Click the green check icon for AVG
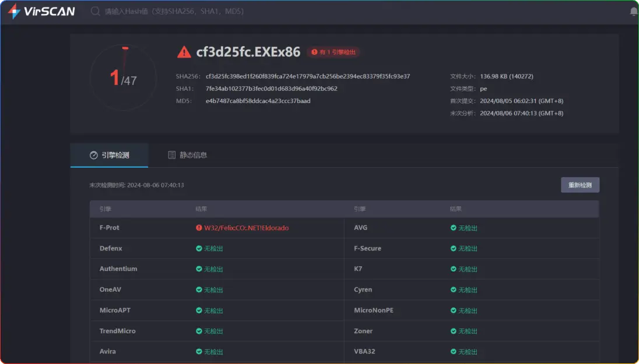 tap(454, 228)
